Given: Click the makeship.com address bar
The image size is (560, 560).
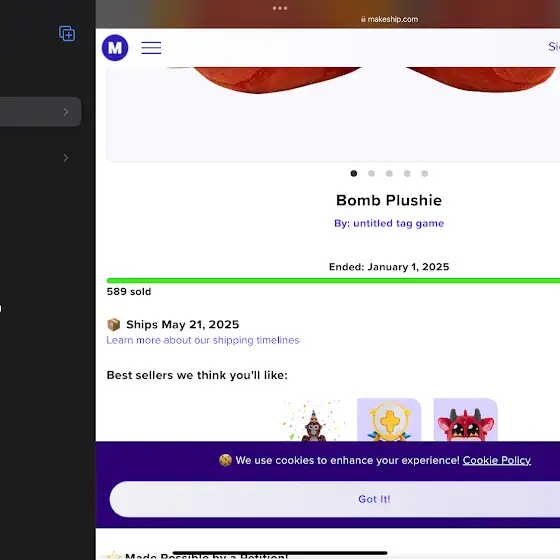Looking at the screenshot, I should point(389,19).
